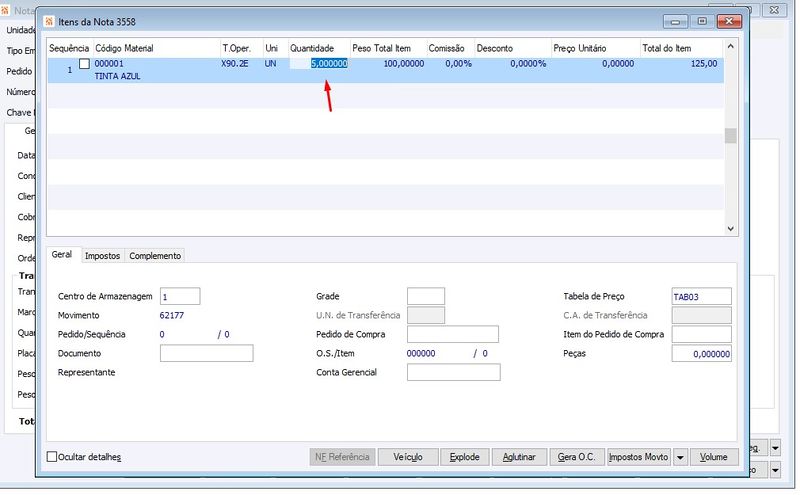800x495 pixels.
Task: Close the Itens da Nota 3558 window
Action: (729, 21)
